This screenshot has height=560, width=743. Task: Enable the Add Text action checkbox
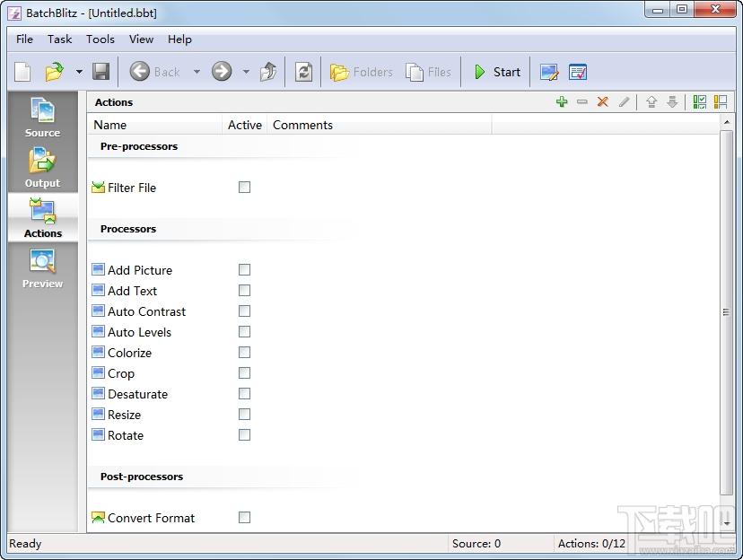tap(244, 291)
